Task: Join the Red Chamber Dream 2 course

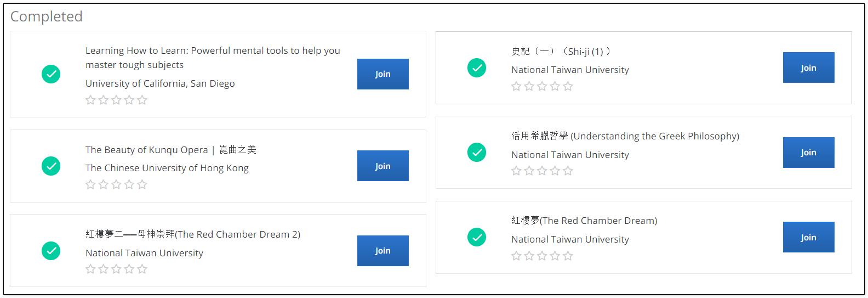Action: (383, 251)
